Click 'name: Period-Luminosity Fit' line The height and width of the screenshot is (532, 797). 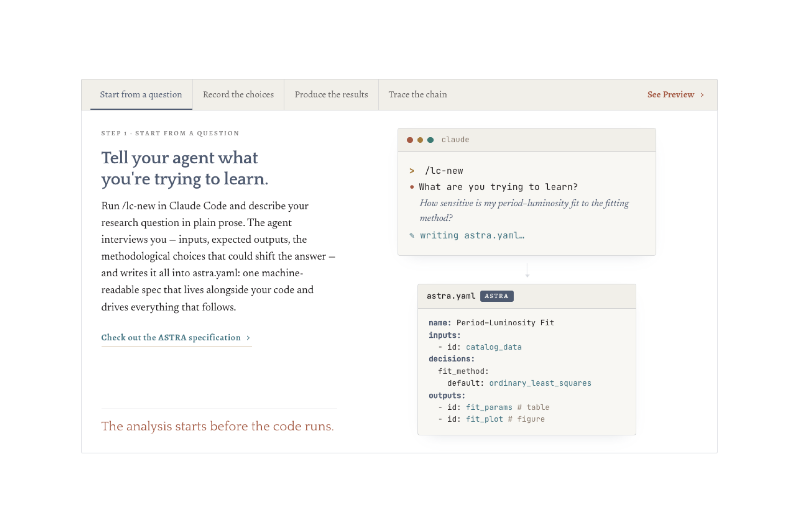point(491,322)
